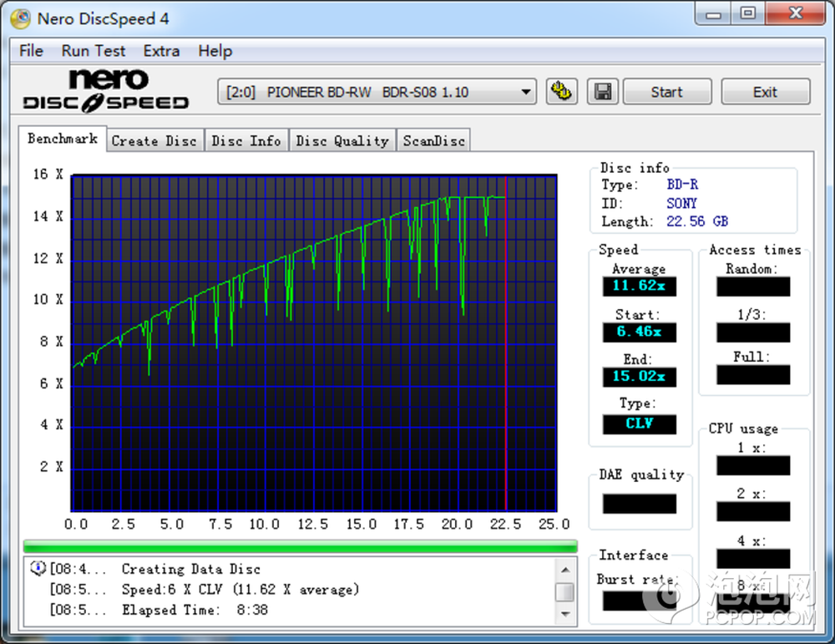Image resolution: width=835 pixels, height=644 pixels.
Task: Click the disc ID value SONY
Action: 681,203
